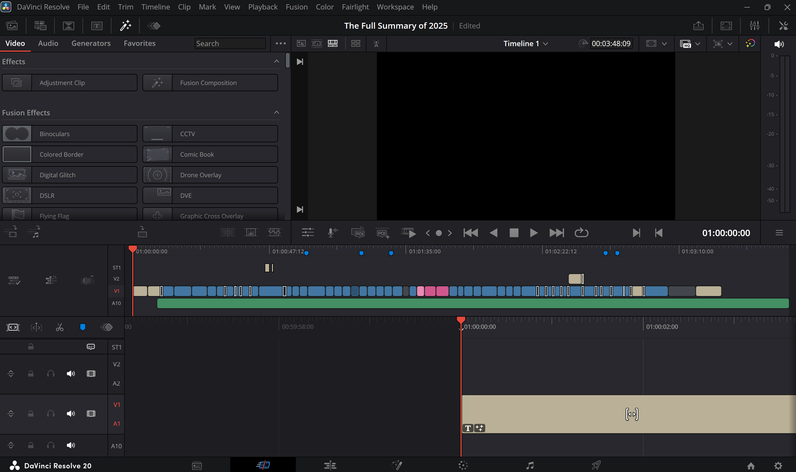Open the Fusion menu
This screenshot has width=796, height=472.
(x=296, y=7)
